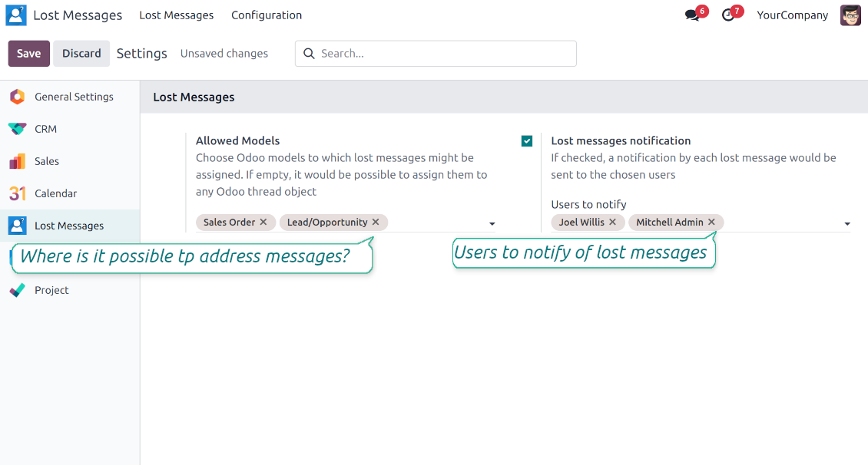Remove the Sales Order tag

[263, 222]
